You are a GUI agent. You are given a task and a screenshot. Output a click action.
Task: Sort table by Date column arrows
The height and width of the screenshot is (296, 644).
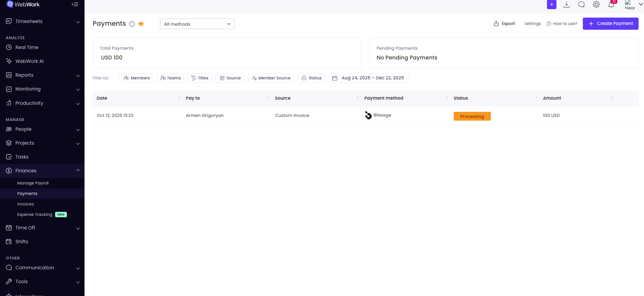(179, 98)
